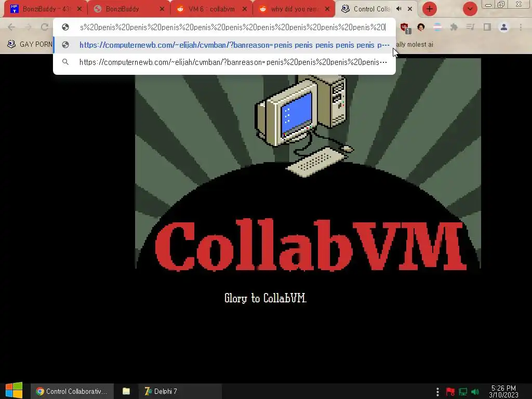
Task: Open the Chrome profile avatar button
Action: click(x=504, y=27)
